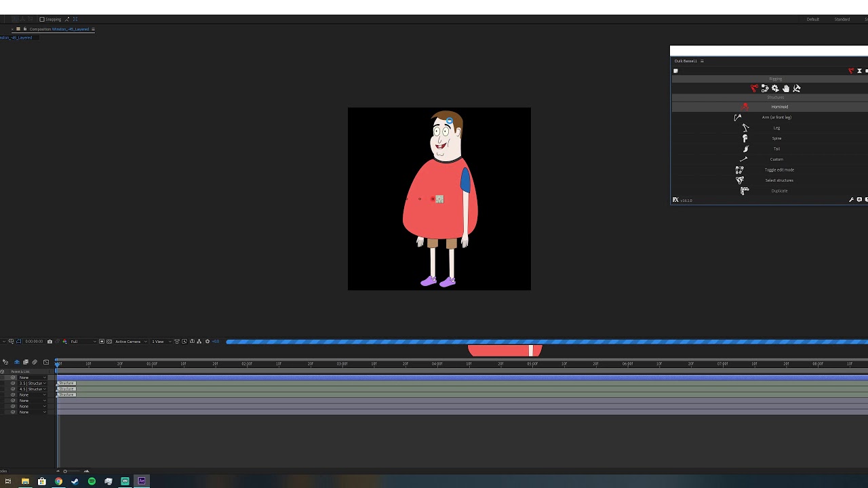
Task: Toggle the lock on the Composition tab
Action: tap(24, 29)
